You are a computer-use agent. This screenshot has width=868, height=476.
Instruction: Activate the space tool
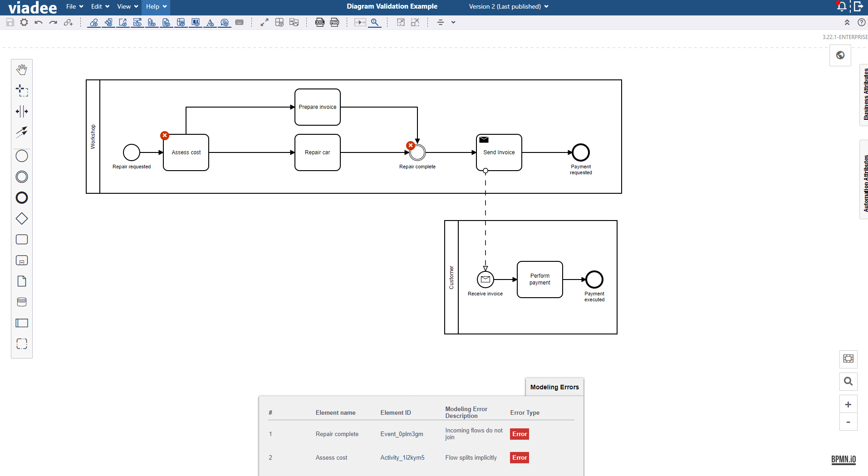[22, 111]
